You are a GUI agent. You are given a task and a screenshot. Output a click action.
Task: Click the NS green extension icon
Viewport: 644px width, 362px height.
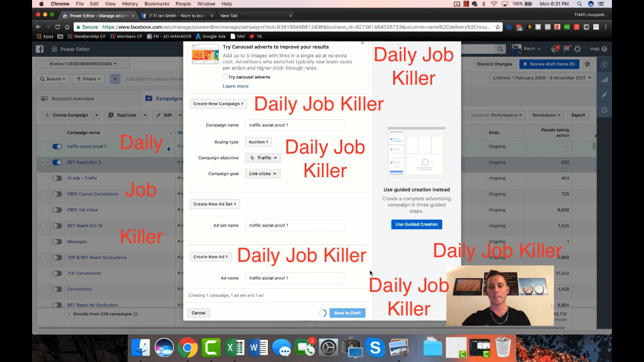pyautogui.click(x=567, y=27)
